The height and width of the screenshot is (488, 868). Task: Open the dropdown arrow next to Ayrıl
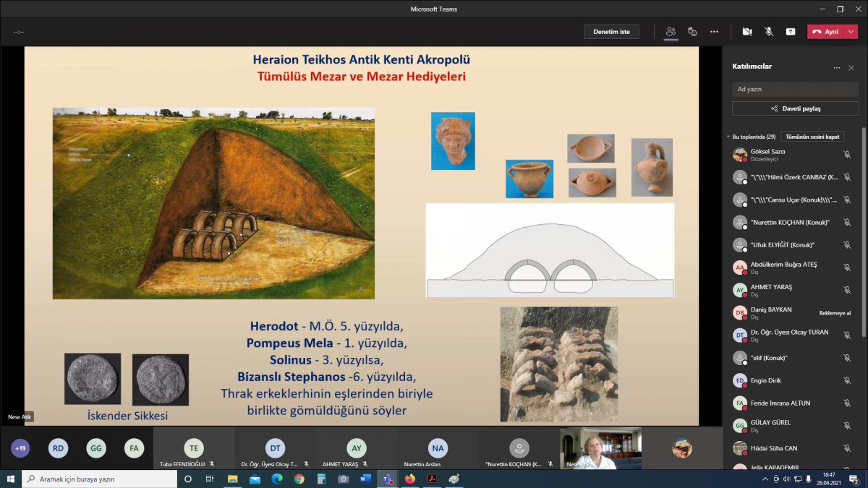pos(851,32)
